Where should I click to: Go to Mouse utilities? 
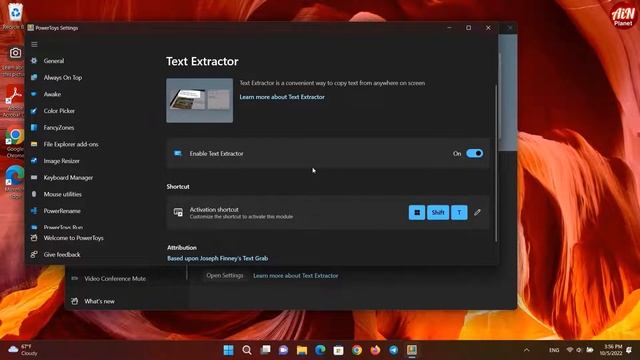(x=62, y=195)
